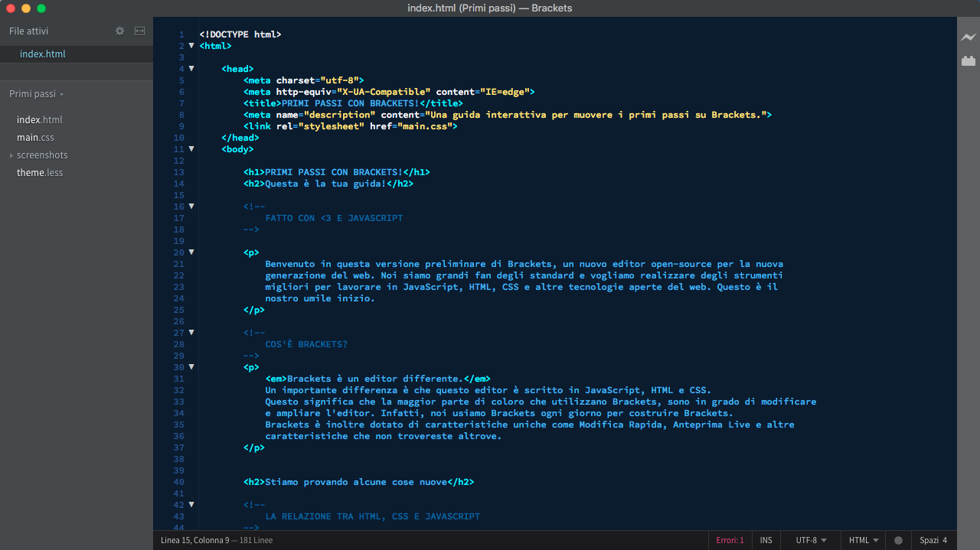The width and height of the screenshot is (980, 550).
Task: Toggle Spazi indentation type in status bar
Action: 929,540
